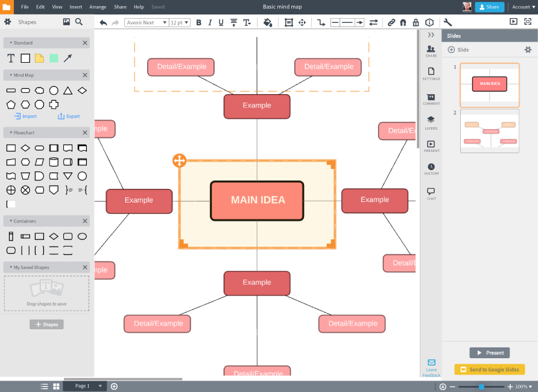Click the fill color bucket icon
Screen dimensions: 538x392
click(x=268, y=22)
